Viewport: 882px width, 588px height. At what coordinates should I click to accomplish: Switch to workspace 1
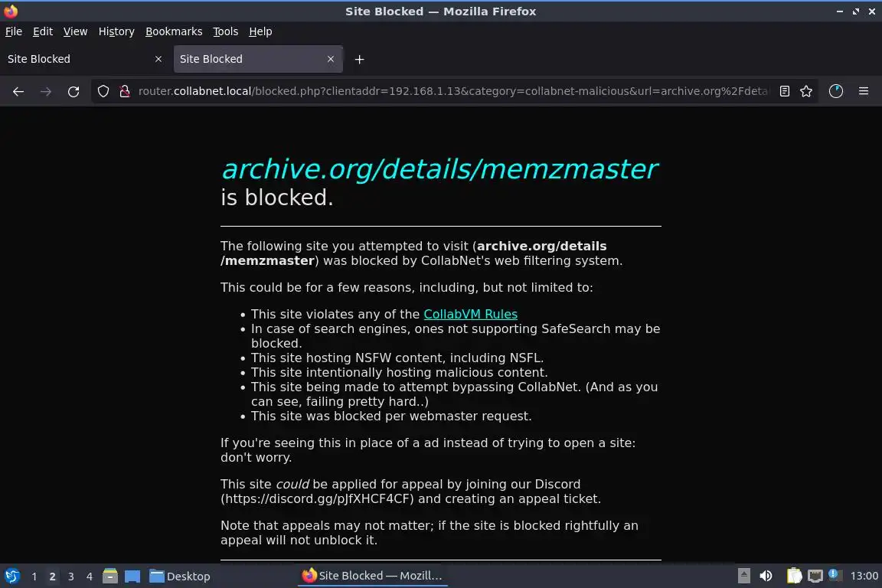(34, 577)
